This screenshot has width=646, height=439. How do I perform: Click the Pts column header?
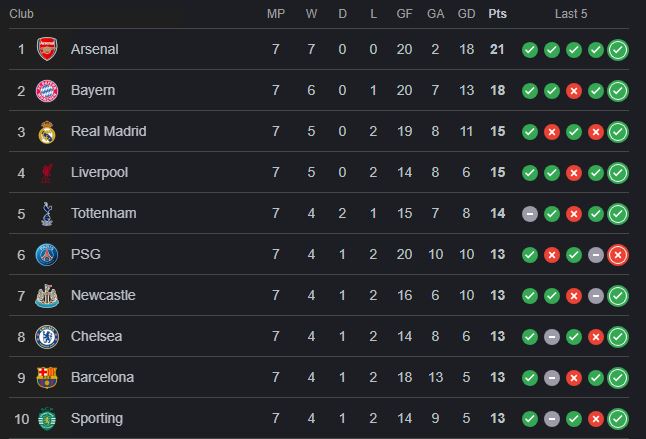point(497,14)
